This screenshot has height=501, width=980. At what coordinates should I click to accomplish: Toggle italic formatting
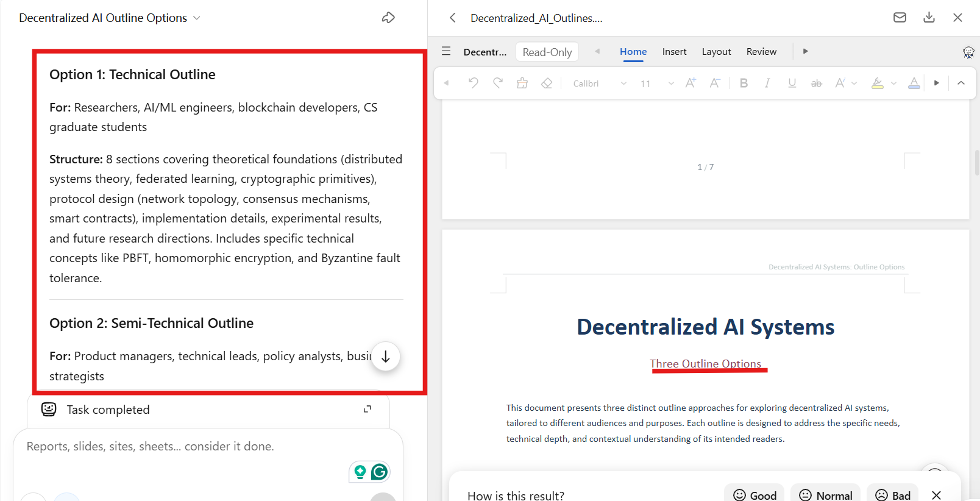click(767, 83)
